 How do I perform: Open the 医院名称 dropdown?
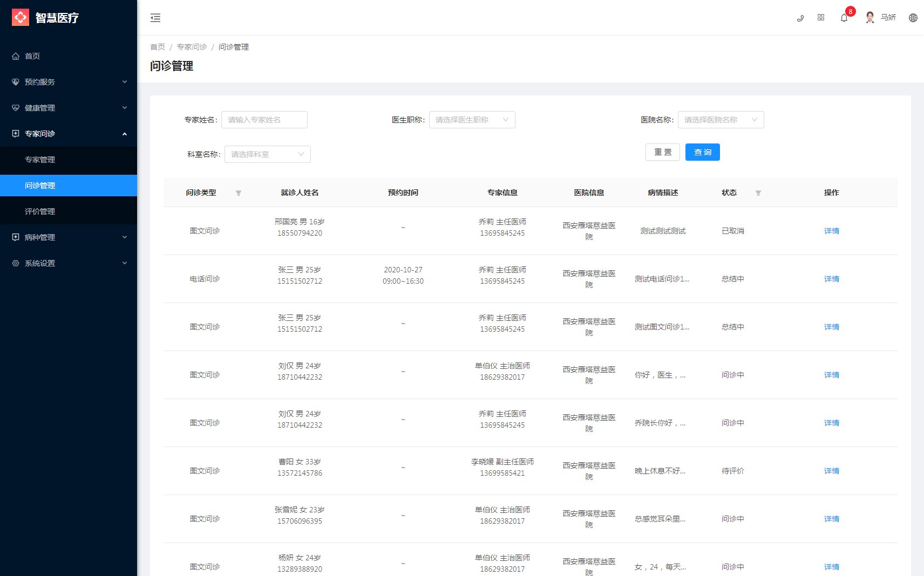click(x=721, y=120)
